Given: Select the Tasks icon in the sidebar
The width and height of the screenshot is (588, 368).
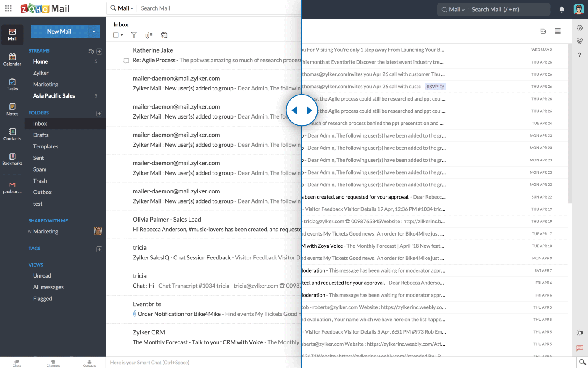Looking at the screenshot, I should click(x=12, y=84).
